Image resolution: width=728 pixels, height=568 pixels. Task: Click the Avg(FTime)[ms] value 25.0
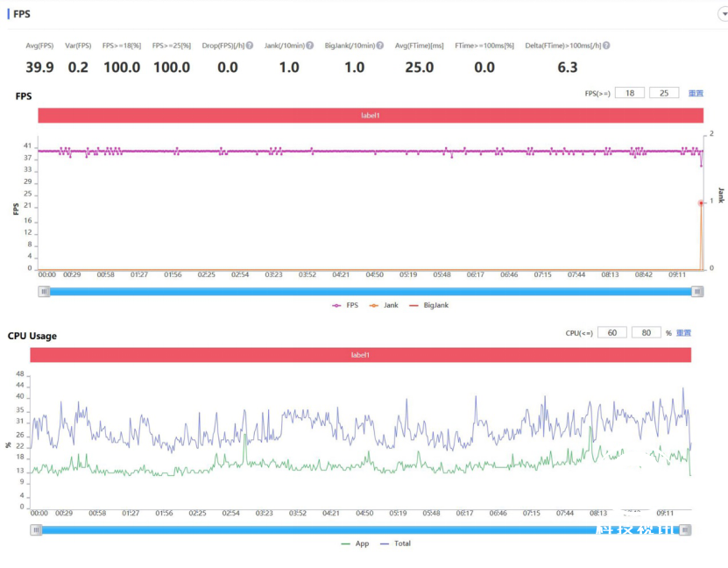click(x=420, y=67)
